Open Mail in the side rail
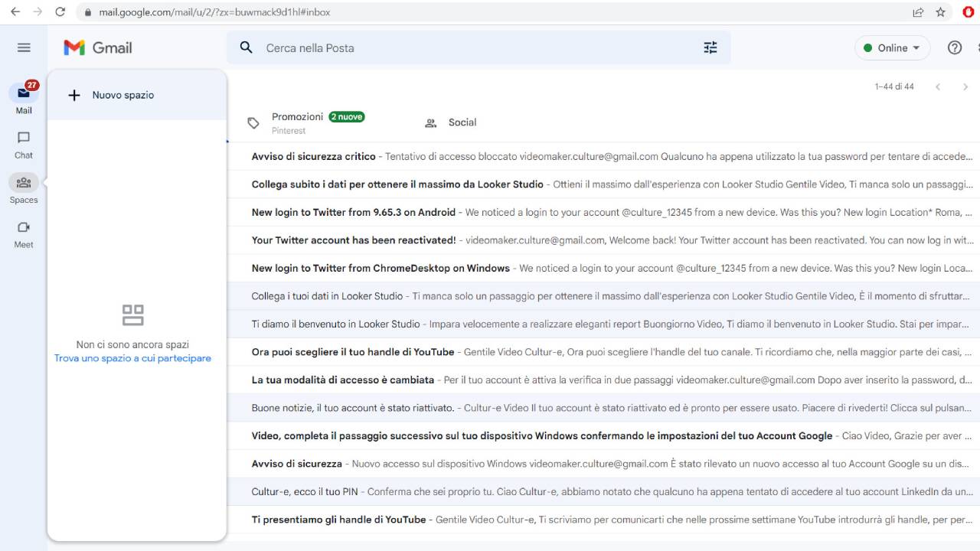The width and height of the screenshot is (980, 551). 24,99
